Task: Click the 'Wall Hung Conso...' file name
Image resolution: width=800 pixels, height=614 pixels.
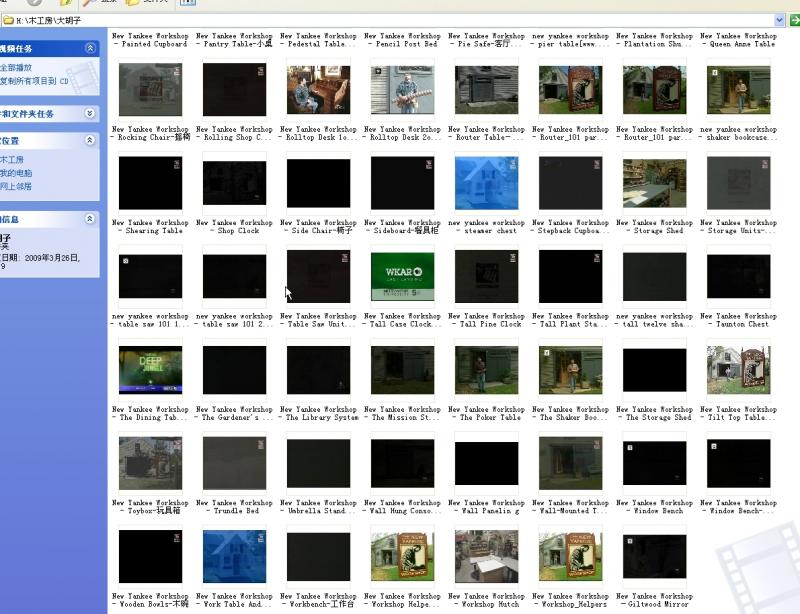Action: (403, 506)
